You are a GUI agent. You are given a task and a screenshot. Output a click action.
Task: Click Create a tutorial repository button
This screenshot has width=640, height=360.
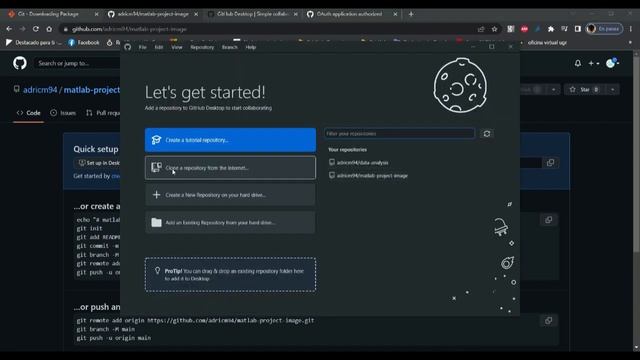pyautogui.click(x=230, y=140)
